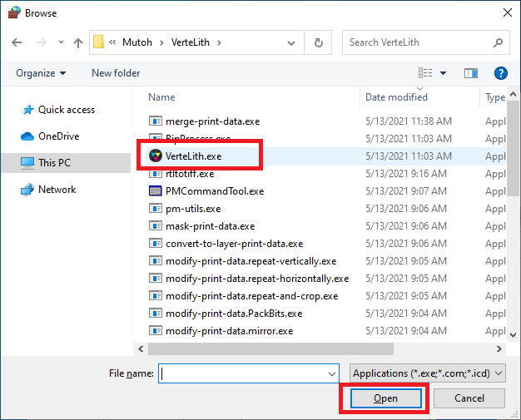Select OneDrive in sidebar
The image size is (521, 420).
click(59, 136)
